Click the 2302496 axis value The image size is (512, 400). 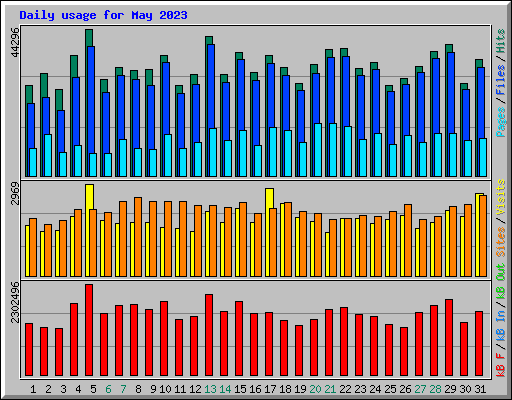click(x=15, y=302)
